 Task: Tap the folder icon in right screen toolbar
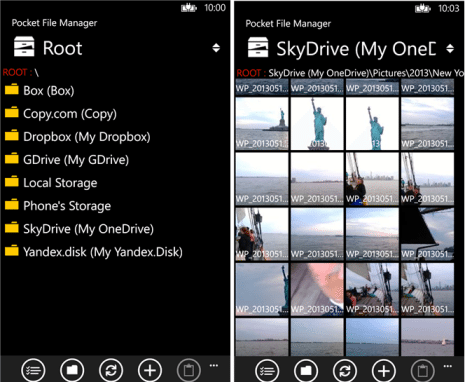point(306,370)
